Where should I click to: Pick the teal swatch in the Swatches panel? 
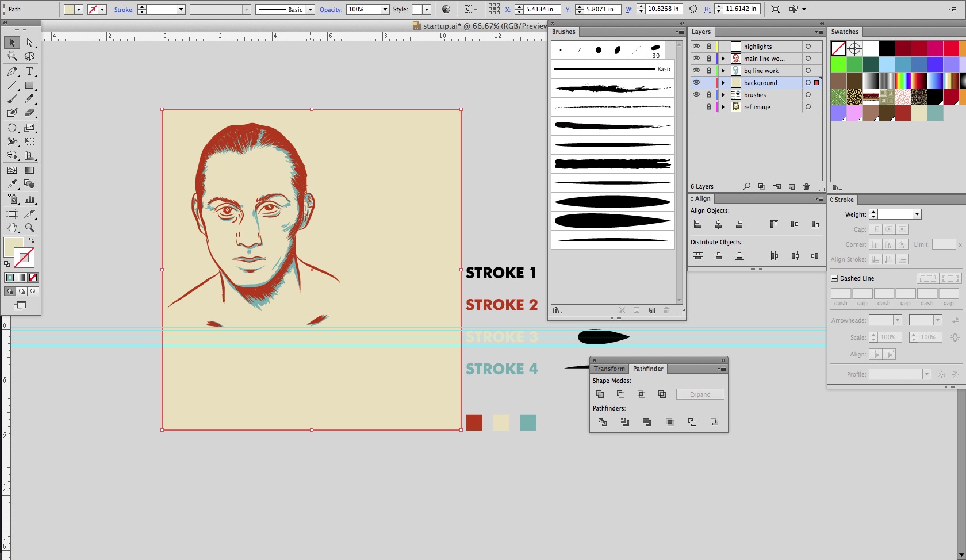[x=935, y=113]
